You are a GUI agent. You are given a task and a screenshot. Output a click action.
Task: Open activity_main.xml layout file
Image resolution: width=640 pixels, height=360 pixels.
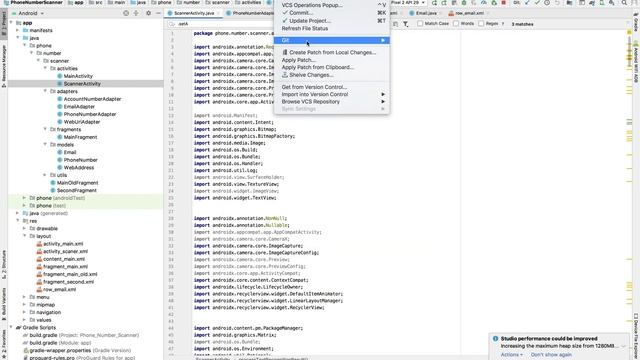pos(63,244)
